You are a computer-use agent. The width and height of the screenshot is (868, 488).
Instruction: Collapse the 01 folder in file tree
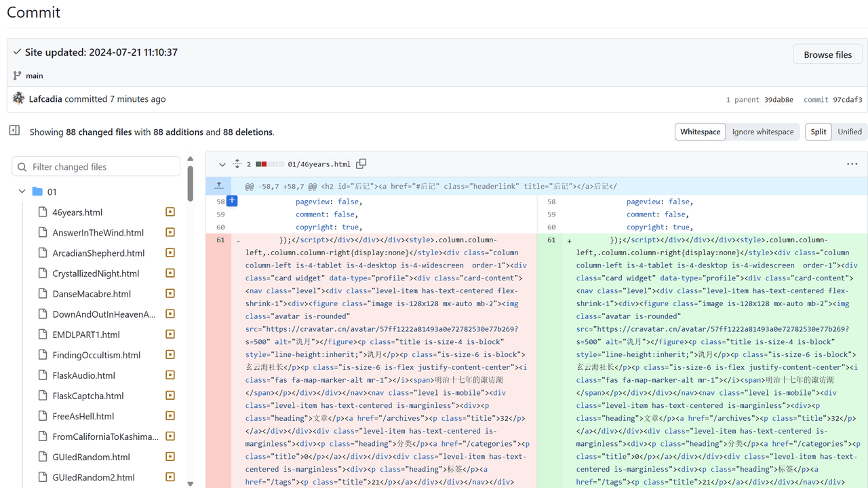22,191
